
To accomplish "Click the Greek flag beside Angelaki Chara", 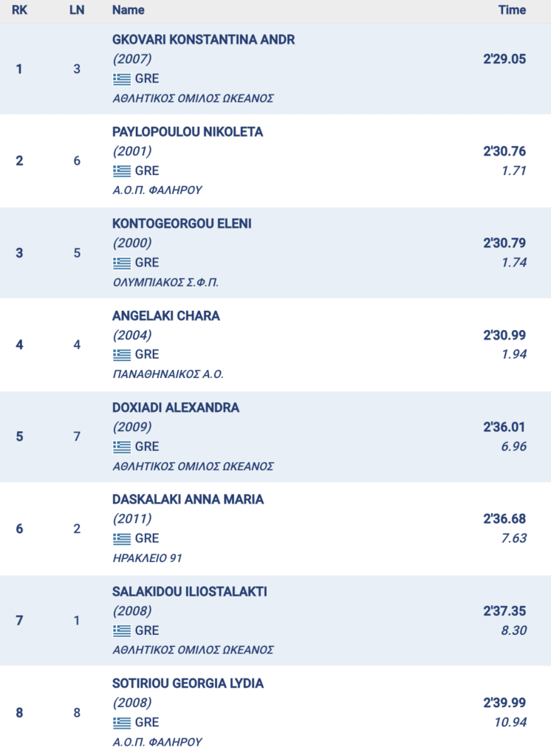I will (122, 354).
